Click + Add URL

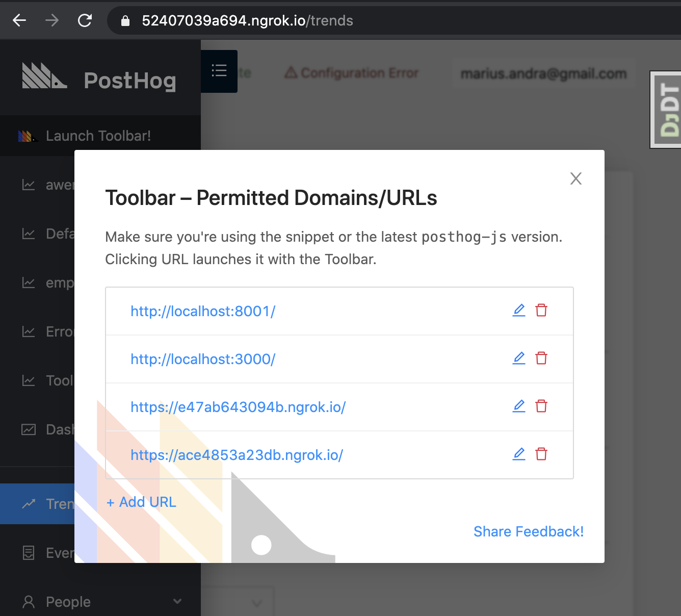140,502
